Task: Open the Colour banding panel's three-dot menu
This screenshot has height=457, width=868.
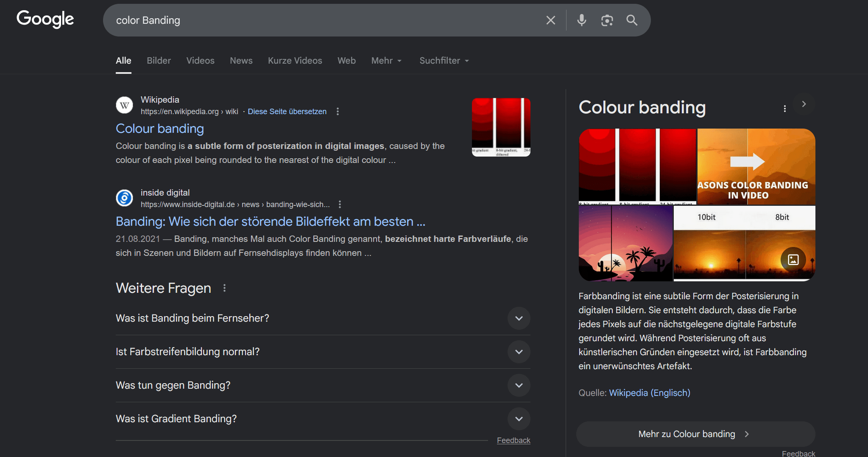Action: [x=785, y=109]
